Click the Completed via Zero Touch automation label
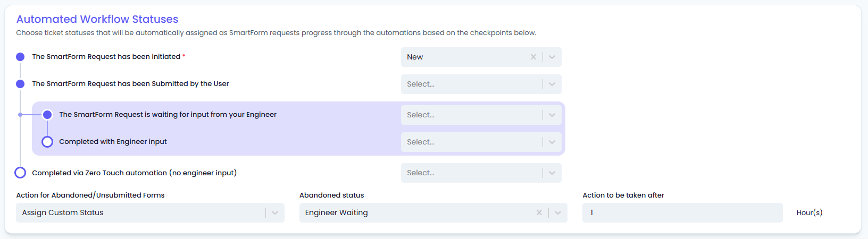Viewport: 868px width, 239px height. 135,173
